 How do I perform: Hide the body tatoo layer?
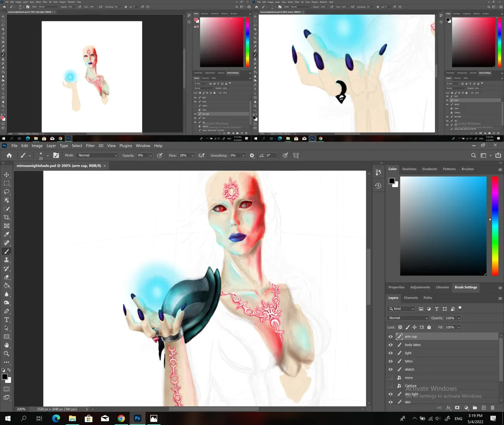click(x=391, y=345)
